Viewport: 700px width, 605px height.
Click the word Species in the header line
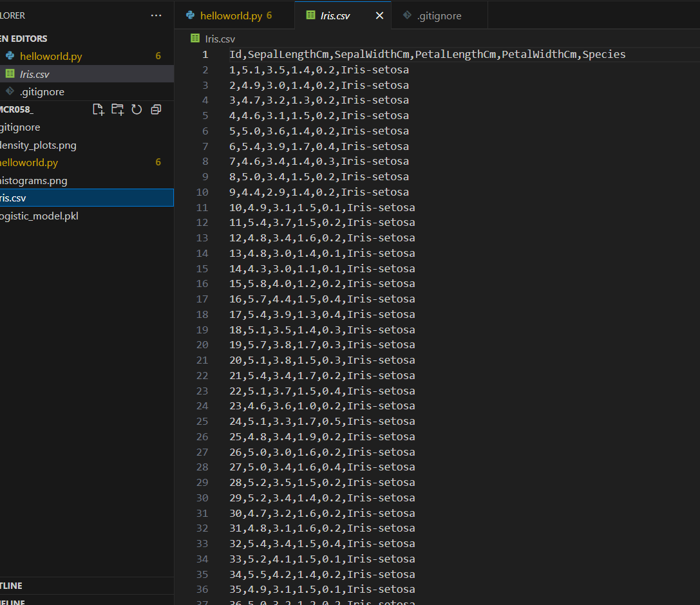[x=604, y=55]
